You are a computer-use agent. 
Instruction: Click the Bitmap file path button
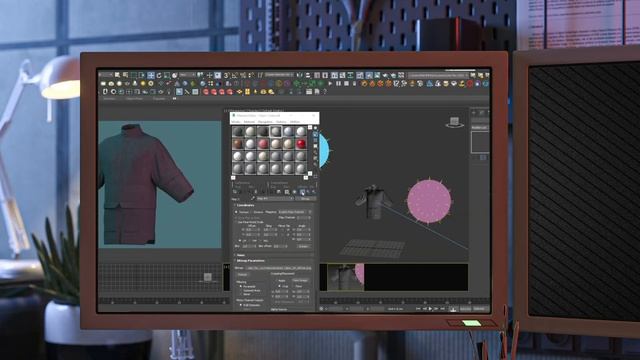(278, 268)
